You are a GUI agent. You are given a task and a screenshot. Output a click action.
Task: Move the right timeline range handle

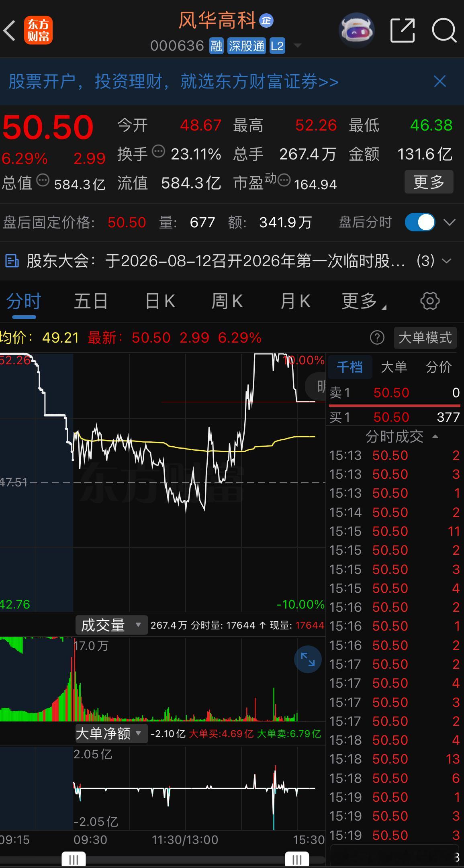click(297, 860)
